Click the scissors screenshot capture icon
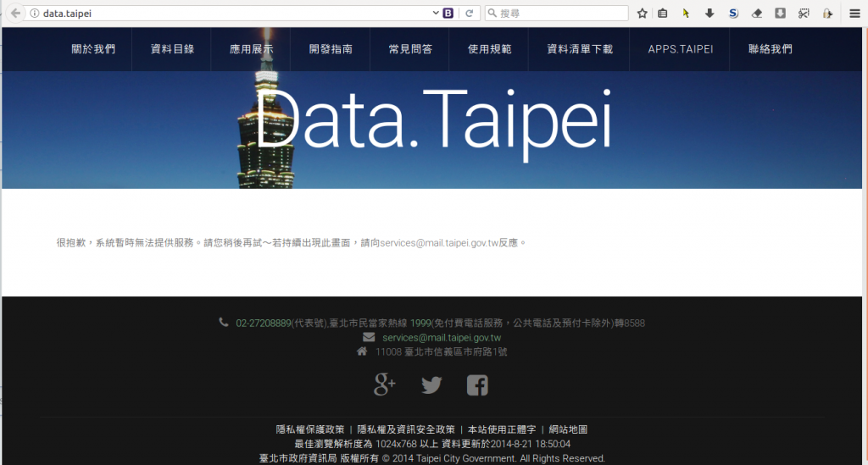The width and height of the screenshot is (868, 465). tap(804, 14)
